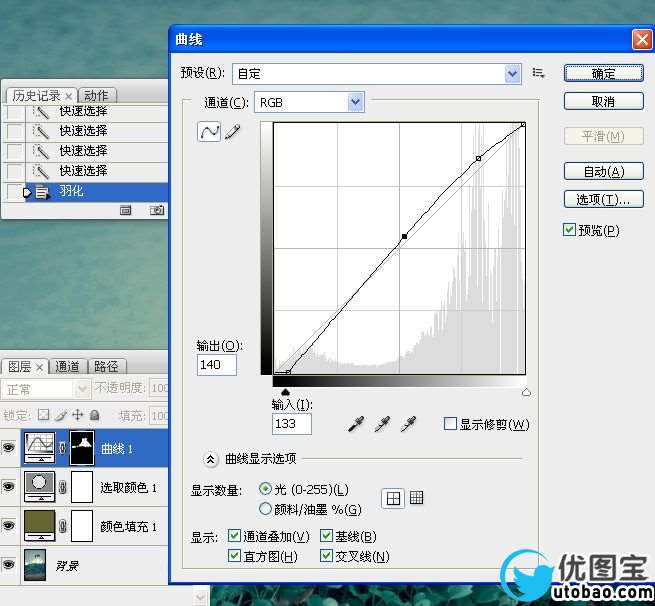This screenshot has height=606, width=655.
Task: Close the 曲线 dialog window
Action: (x=642, y=40)
